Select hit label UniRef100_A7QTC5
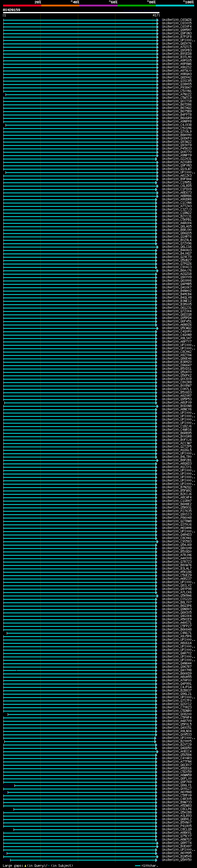Viewport: 197px width, 868px height. point(177,47)
